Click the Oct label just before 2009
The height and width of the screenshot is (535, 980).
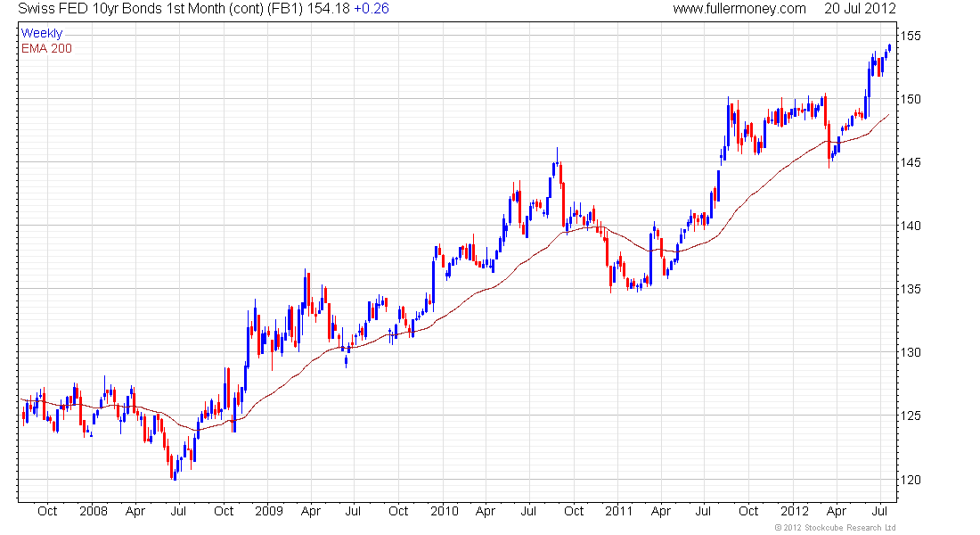pyautogui.click(x=223, y=511)
